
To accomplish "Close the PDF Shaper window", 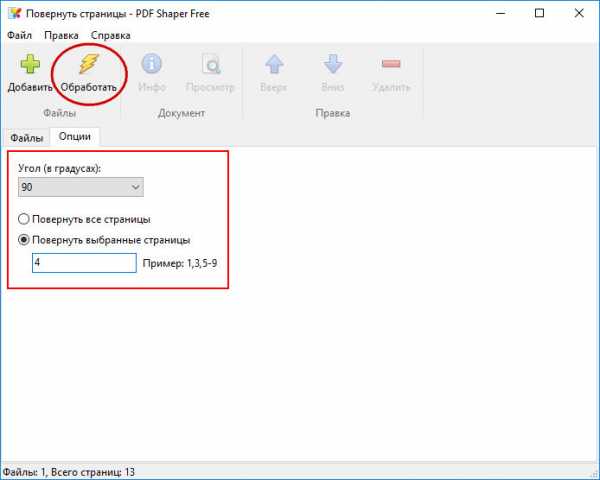I will tap(579, 13).
